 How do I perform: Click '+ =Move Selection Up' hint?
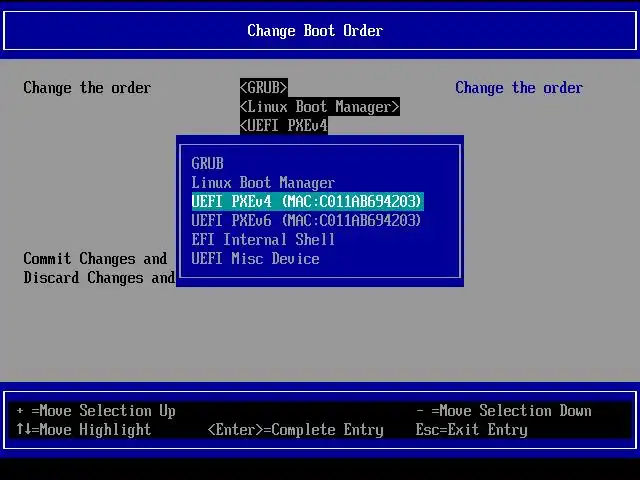click(x=96, y=411)
